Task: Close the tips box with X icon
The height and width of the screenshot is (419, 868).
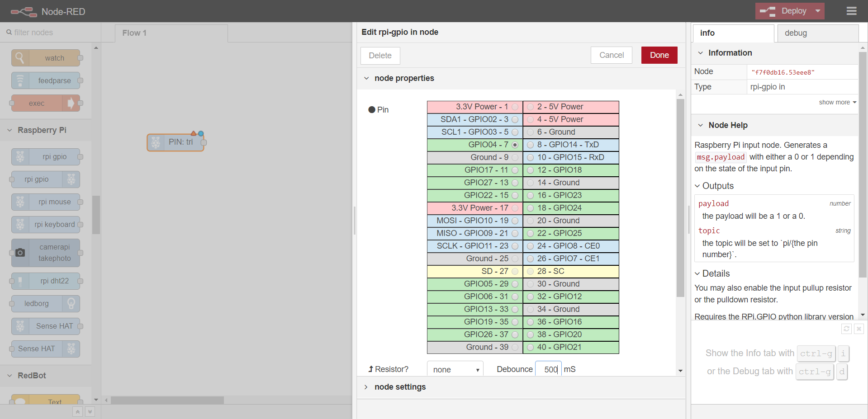Action: 859,329
